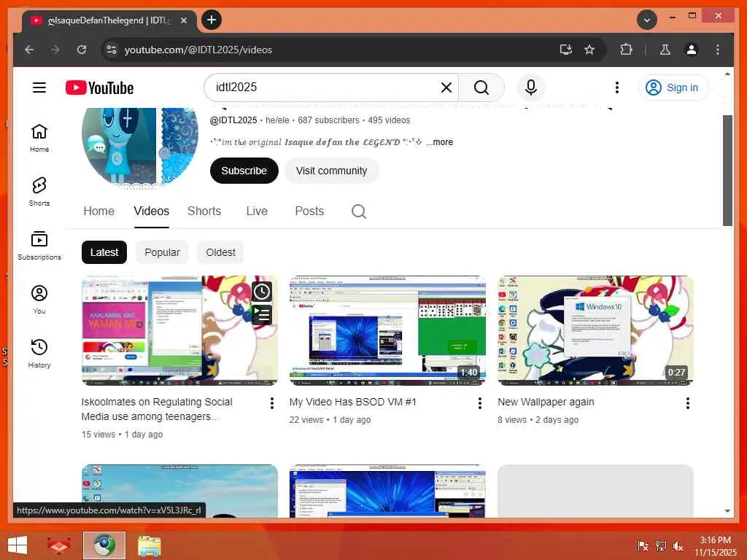Open Action Center flag icon in tray
Viewport: 747px width, 560px height.
[643, 546]
